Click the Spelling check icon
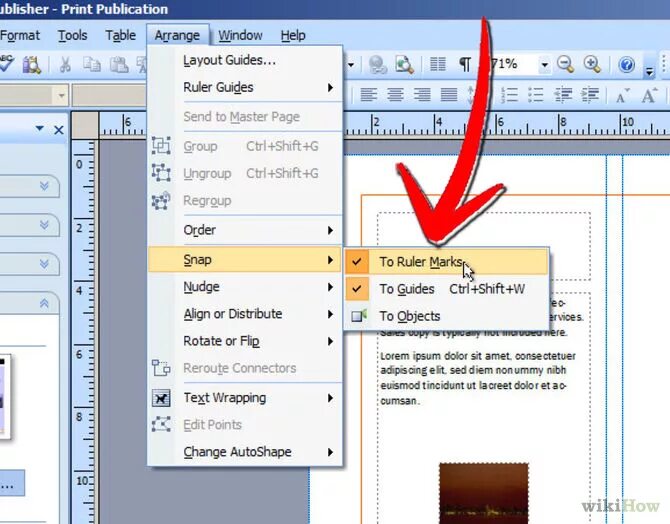Viewport: 670px width, 524px height. 6,64
